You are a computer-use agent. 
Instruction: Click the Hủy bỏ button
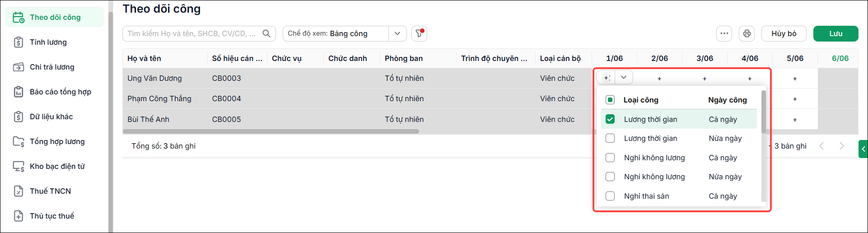point(784,34)
